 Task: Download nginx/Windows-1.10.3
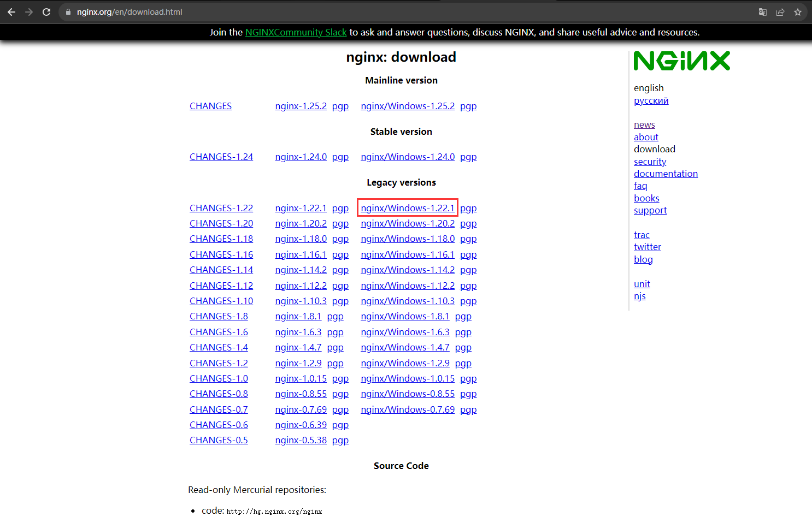tap(408, 301)
